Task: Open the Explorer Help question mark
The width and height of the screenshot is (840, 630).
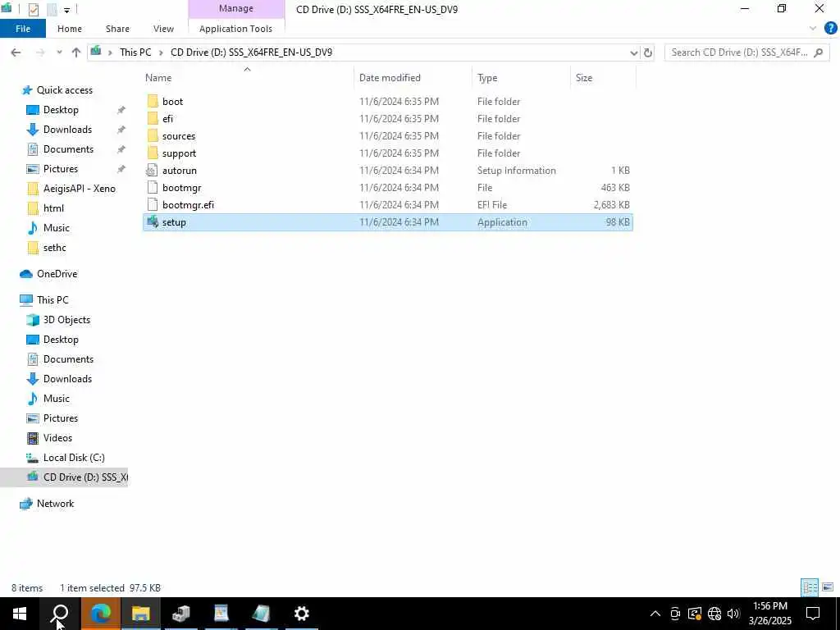Action: 830,29
